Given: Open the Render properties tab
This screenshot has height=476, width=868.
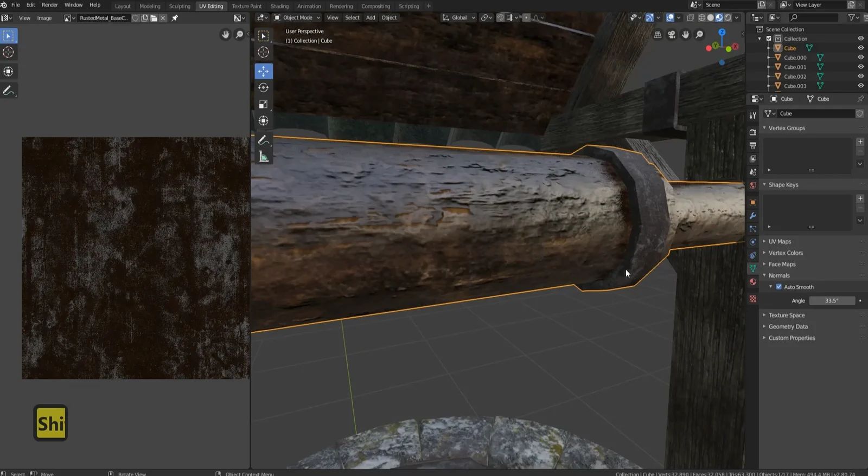Looking at the screenshot, I should point(753,132).
